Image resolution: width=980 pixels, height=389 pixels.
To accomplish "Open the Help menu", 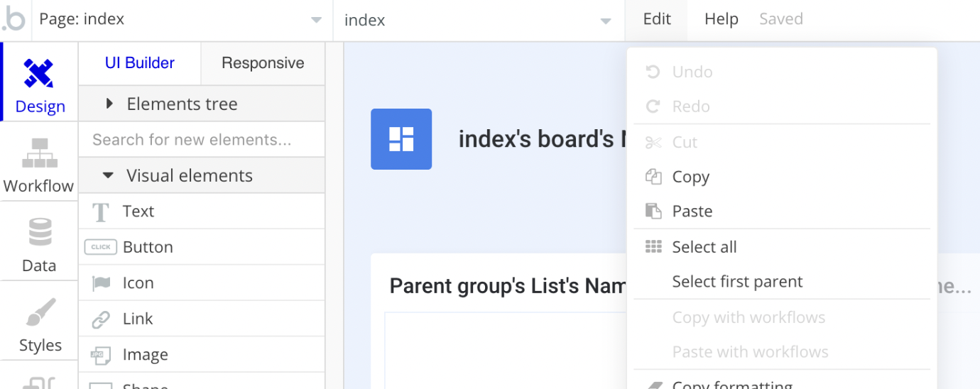I will point(722,20).
